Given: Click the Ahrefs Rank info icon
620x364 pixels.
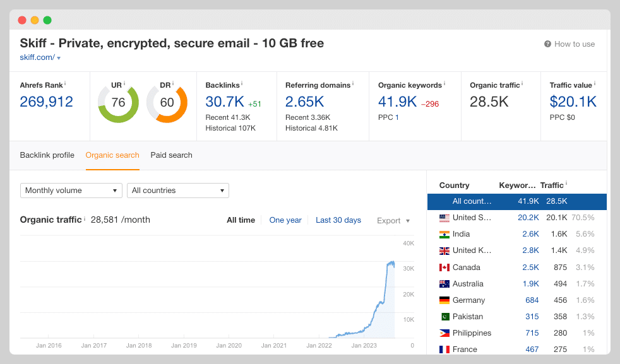Looking at the screenshot, I should pyautogui.click(x=65, y=84).
